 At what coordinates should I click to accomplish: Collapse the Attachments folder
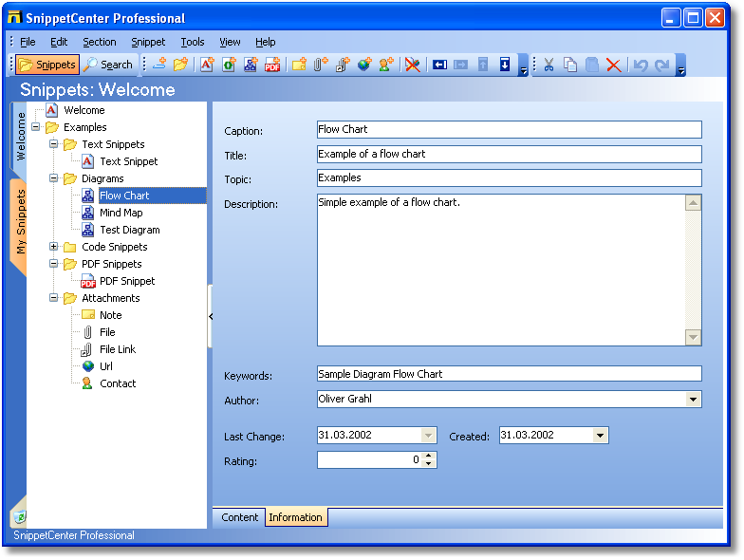tap(53, 298)
